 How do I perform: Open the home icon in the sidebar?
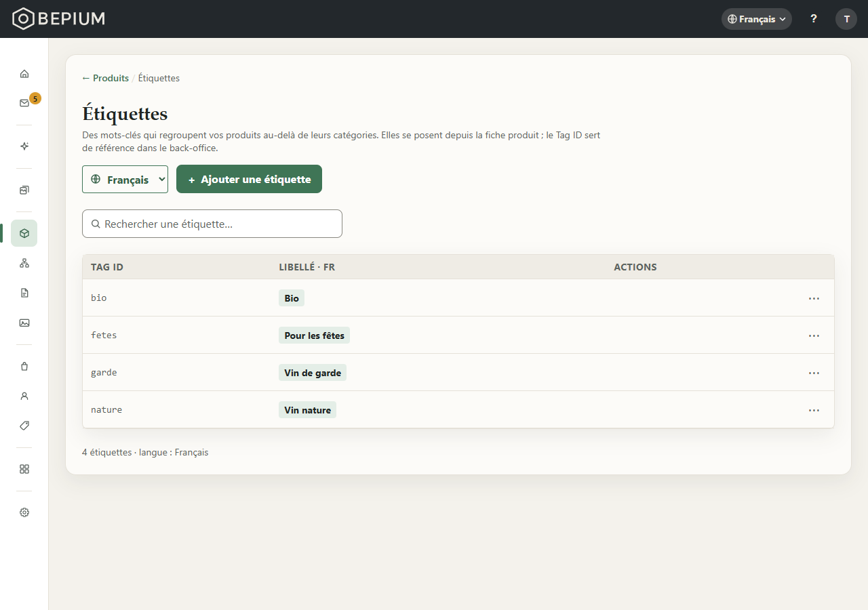coord(24,73)
